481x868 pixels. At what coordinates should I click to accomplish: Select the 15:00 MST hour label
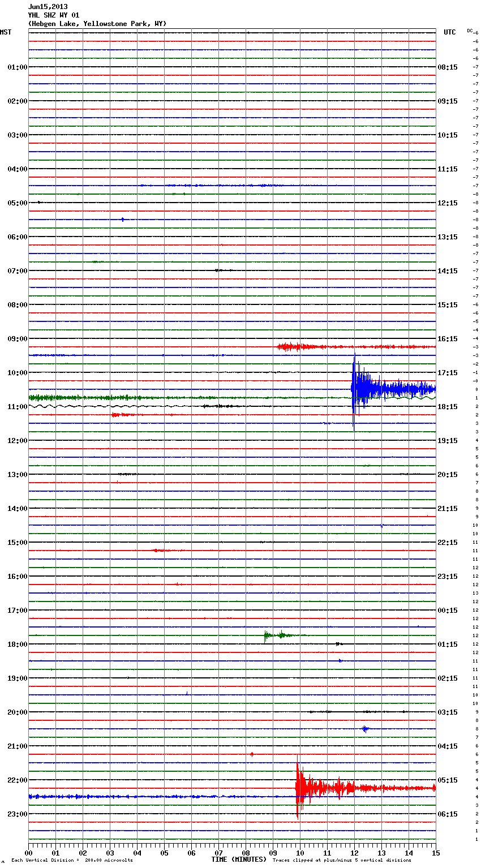[x=18, y=543]
